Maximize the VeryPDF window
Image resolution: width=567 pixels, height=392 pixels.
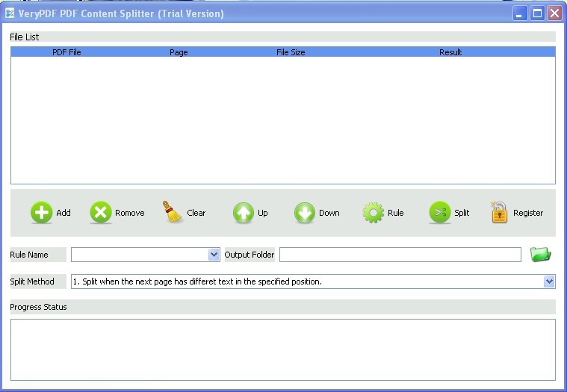point(537,13)
